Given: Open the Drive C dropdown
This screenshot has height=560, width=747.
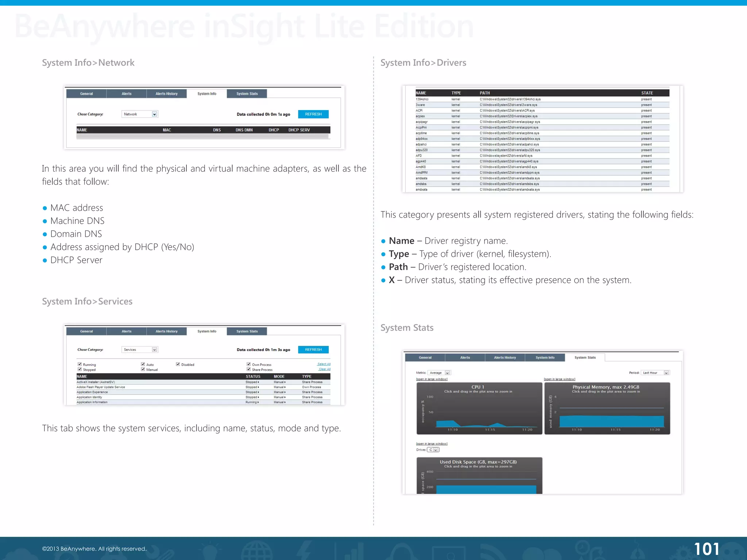Looking at the screenshot, I should tap(435, 450).
